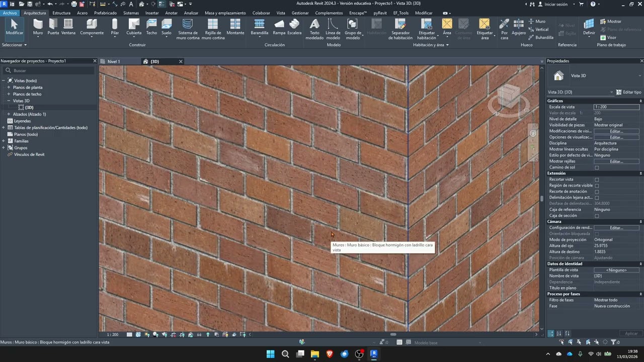Activate Texto modelado tool
The width and height of the screenshot is (644, 362).
point(314,29)
